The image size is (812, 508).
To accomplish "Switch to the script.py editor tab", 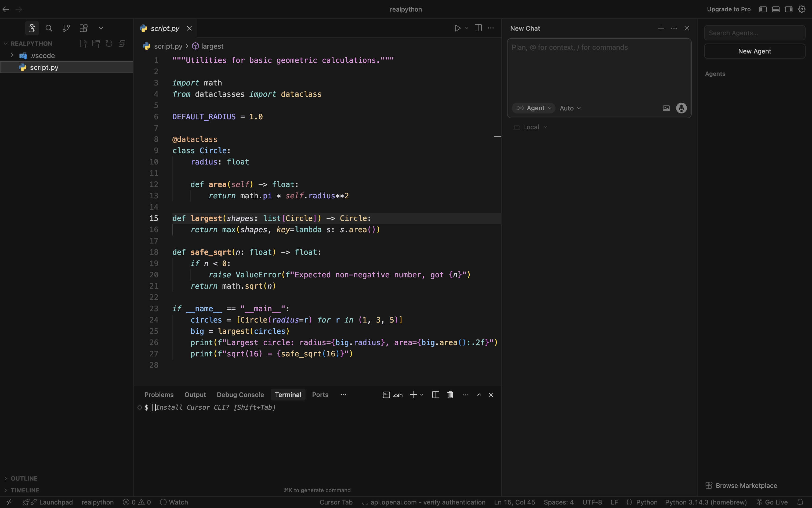I will [165, 28].
